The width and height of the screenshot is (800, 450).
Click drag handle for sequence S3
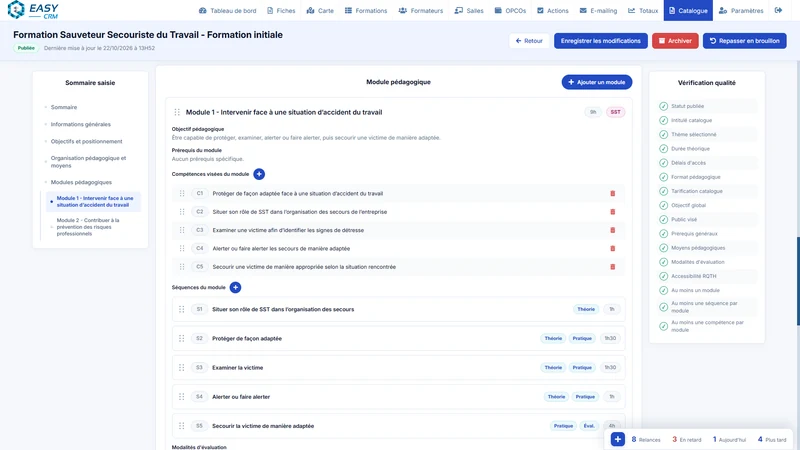click(x=181, y=367)
